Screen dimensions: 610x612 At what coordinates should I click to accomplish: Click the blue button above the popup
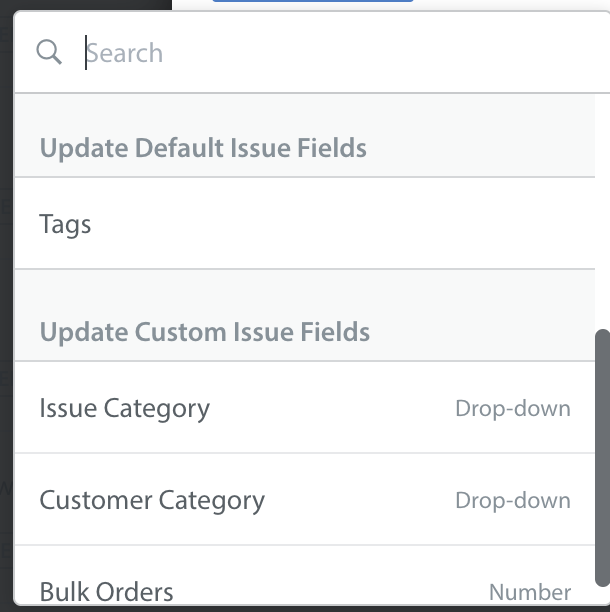313,1
